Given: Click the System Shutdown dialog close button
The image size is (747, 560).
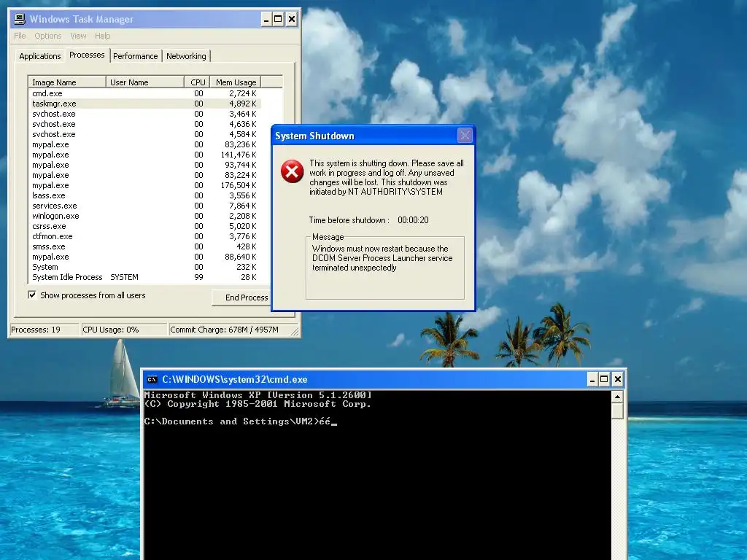Looking at the screenshot, I should pyautogui.click(x=465, y=136).
